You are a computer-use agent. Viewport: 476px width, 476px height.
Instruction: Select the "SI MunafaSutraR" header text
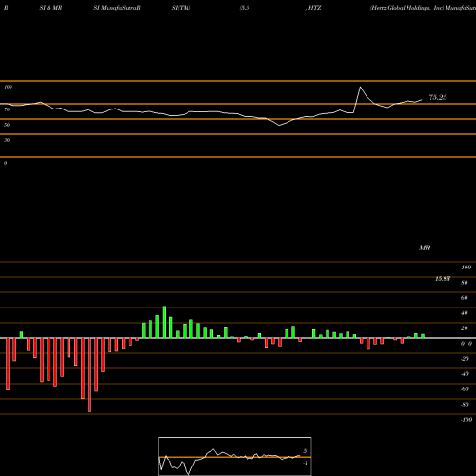(117, 8)
